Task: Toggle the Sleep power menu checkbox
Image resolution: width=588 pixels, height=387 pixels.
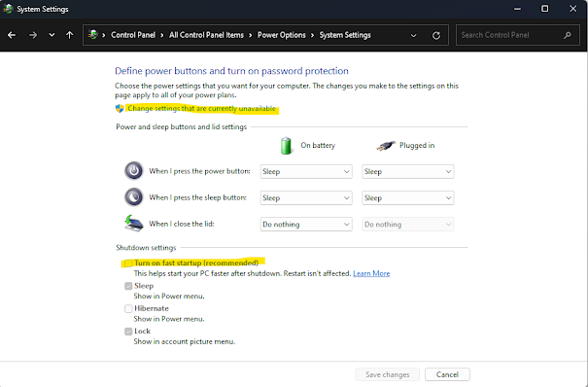Action: 128,286
